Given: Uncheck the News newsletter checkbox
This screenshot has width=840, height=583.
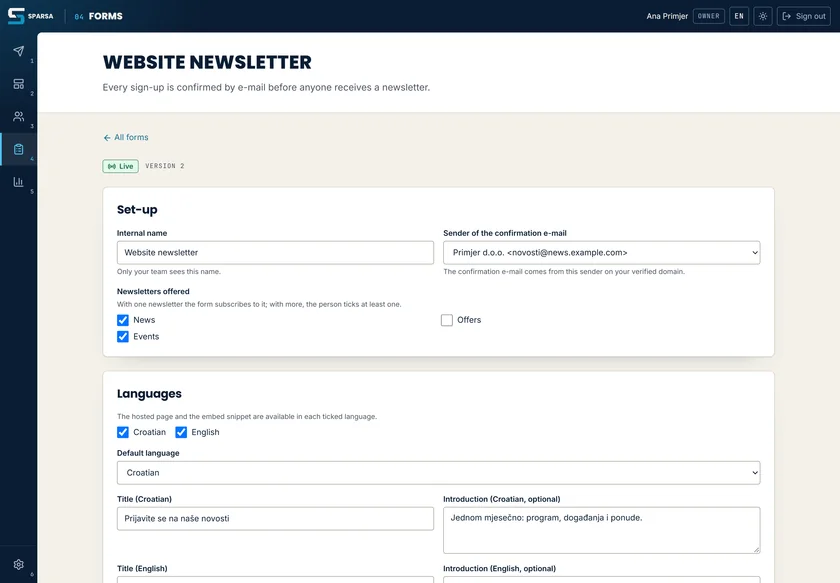Looking at the screenshot, I should click(x=123, y=320).
